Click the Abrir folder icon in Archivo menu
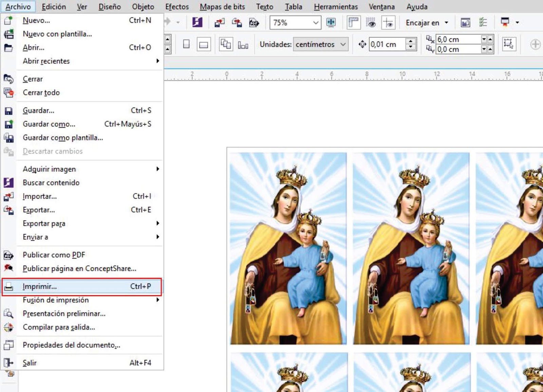Image resolution: width=543 pixels, height=392 pixels. [8, 48]
